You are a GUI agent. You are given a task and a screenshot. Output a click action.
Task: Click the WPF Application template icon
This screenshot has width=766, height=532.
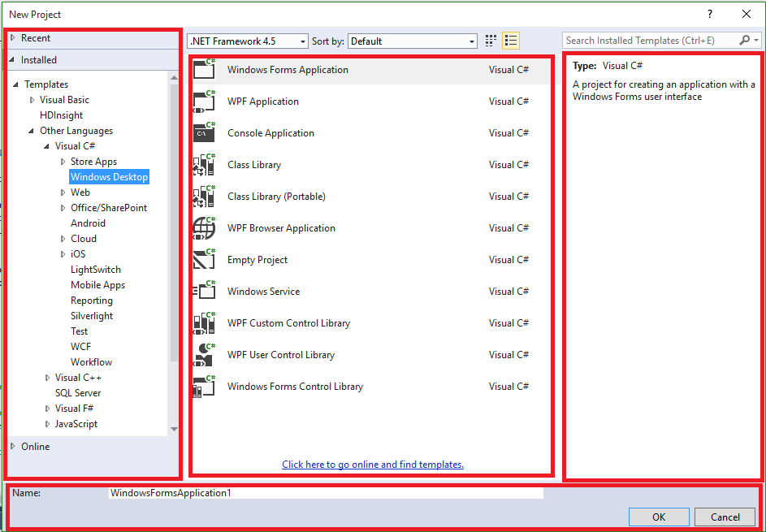pyautogui.click(x=204, y=102)
